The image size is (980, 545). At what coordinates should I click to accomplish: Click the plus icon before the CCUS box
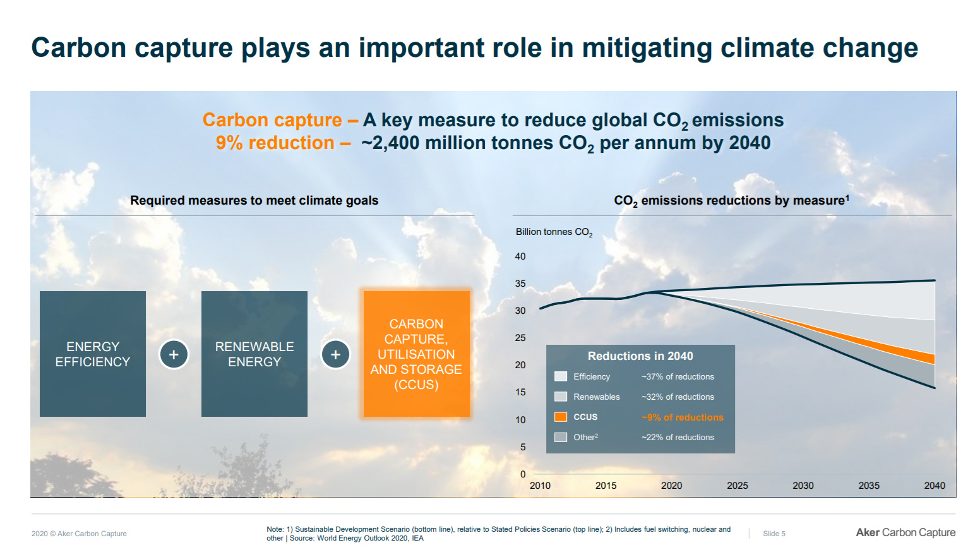335,354
